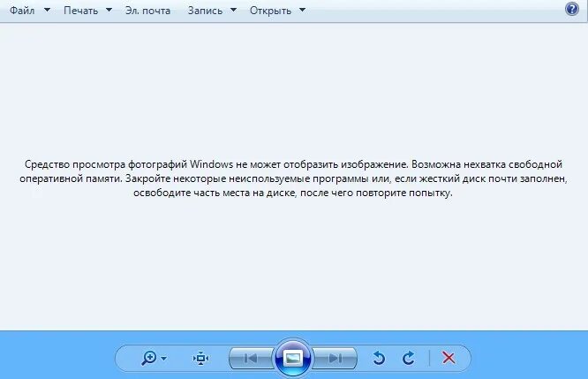Viewport: 588px width, 379px height.
Task: Open the Файл menu
Action: 22,11
